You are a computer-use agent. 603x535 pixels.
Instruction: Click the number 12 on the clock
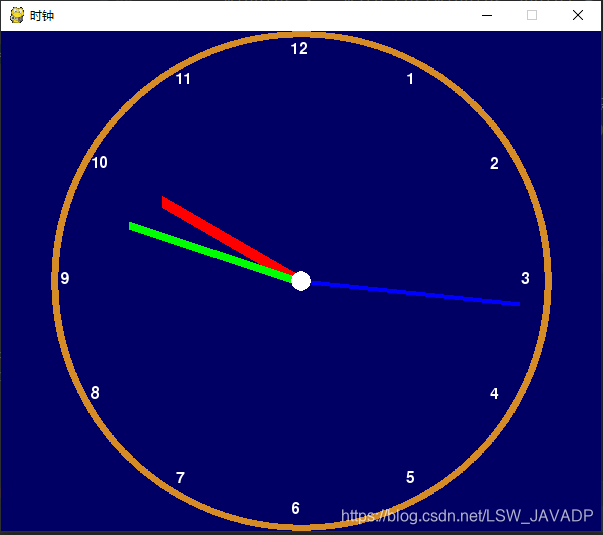299,49
